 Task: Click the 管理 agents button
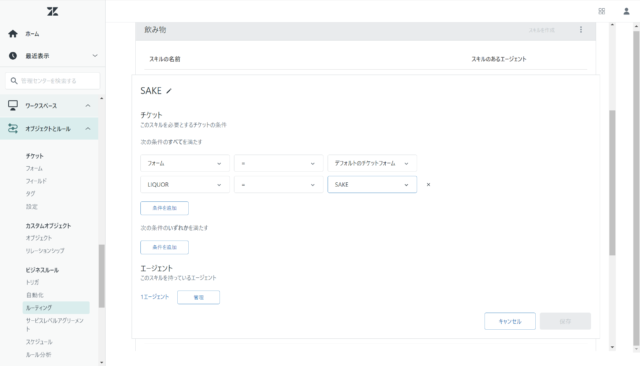198,297
